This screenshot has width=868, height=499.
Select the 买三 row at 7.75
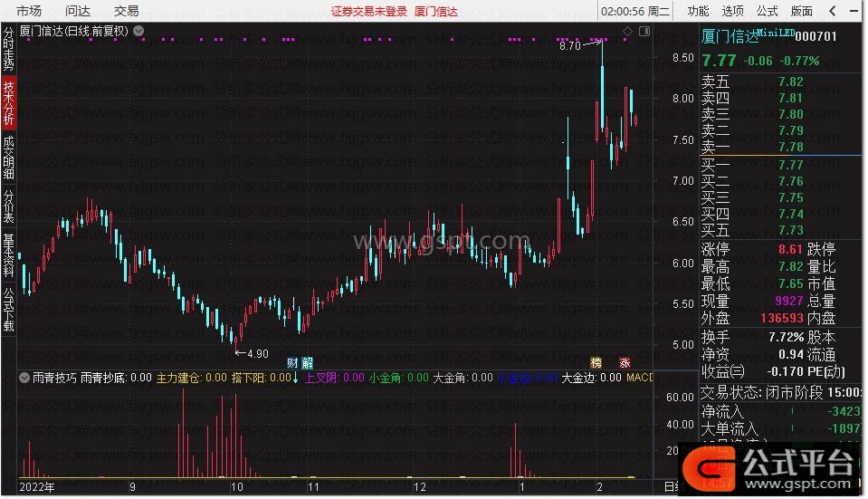pos(781,197)
